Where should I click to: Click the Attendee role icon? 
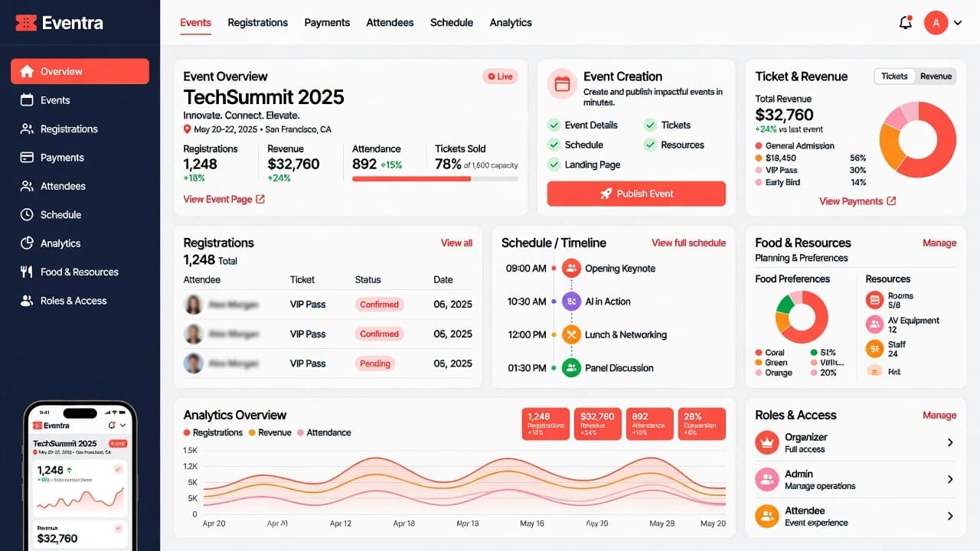767,516
